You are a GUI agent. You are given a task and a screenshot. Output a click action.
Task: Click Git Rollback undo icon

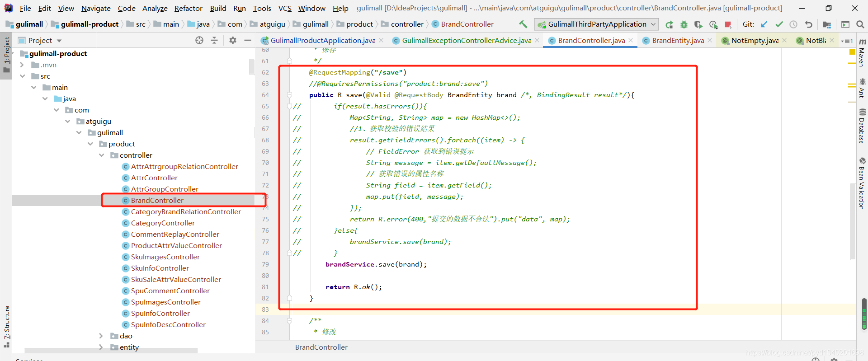click(808, 24)
